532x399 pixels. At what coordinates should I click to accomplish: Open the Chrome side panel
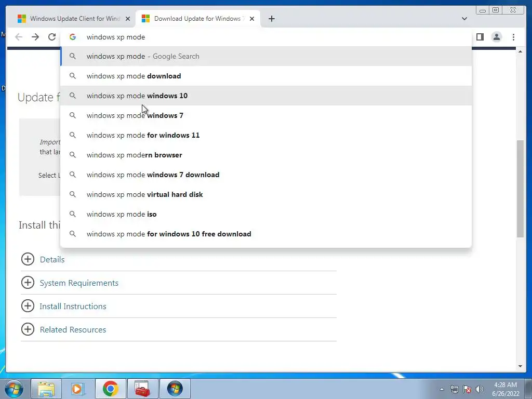click(480, 37)
